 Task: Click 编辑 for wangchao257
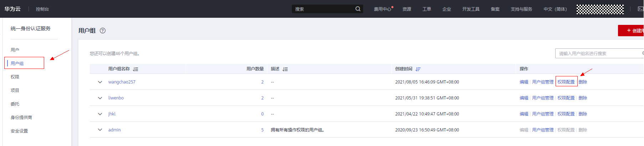[x=524, y=82]
